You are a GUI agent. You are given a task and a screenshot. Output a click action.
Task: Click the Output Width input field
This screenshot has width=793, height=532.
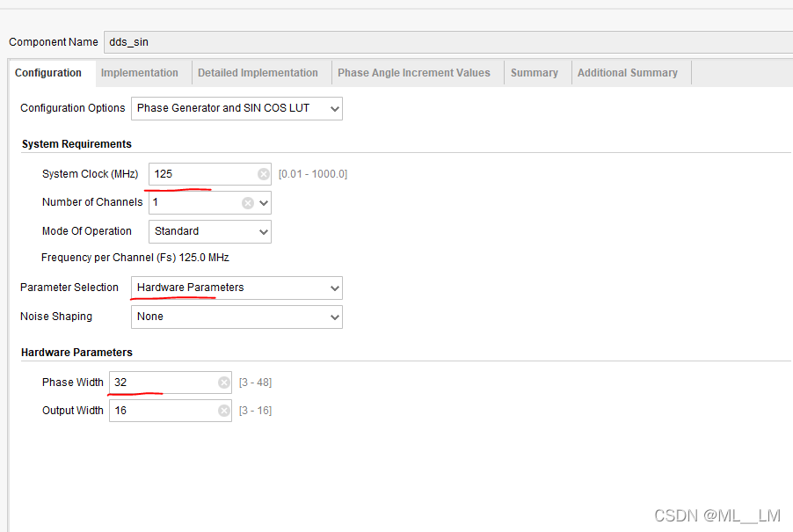[x=171, y=411]
